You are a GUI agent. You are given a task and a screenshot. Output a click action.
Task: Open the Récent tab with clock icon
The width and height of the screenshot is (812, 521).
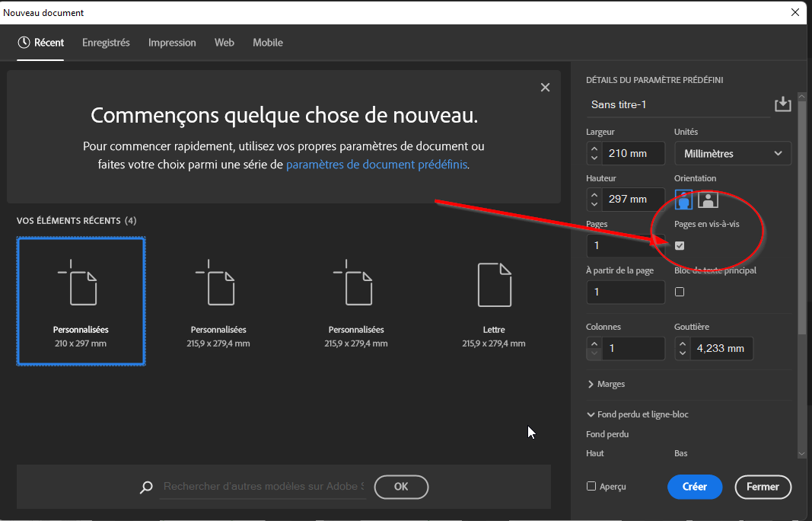(41, 43)
